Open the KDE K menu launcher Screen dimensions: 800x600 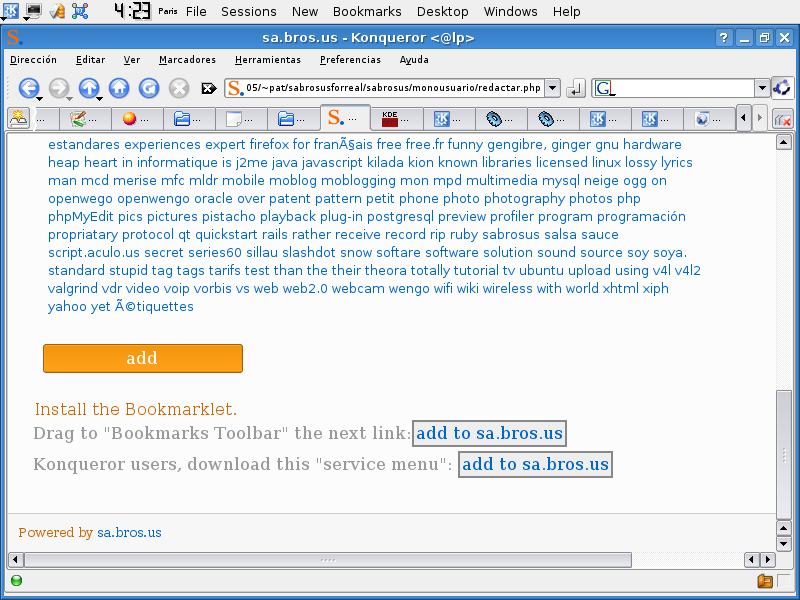[x=10, y=11]
